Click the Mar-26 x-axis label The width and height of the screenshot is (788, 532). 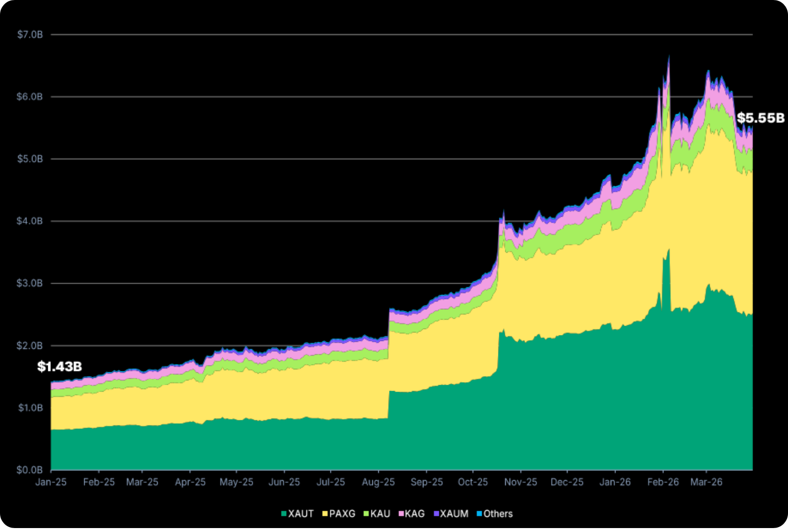click(x=706, y=482)
